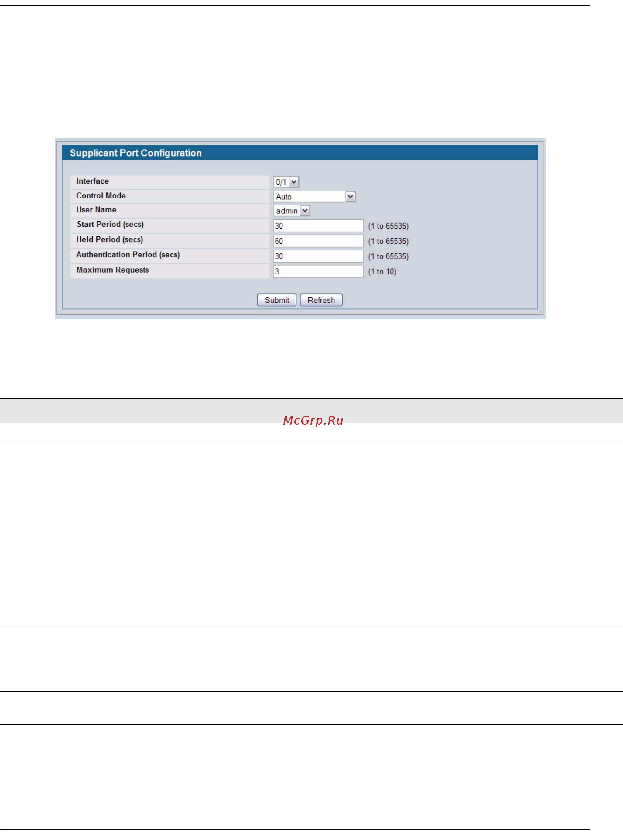Click the Control Mode label
Viewport: 623px width, 840px height.
(101, 195)
